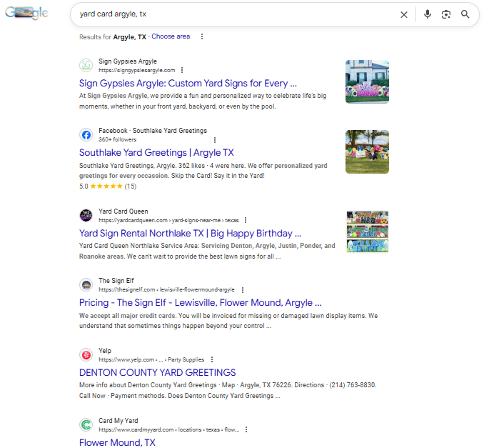Click the Southlake Yard Greetings lawn thumbnail
The image size is (484, 448).
coord(367,151)
